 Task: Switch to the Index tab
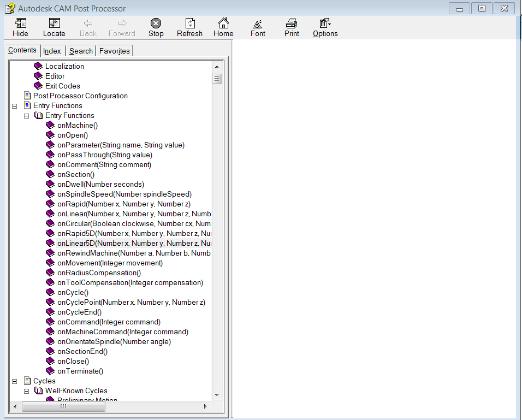(x=52, y=50)
